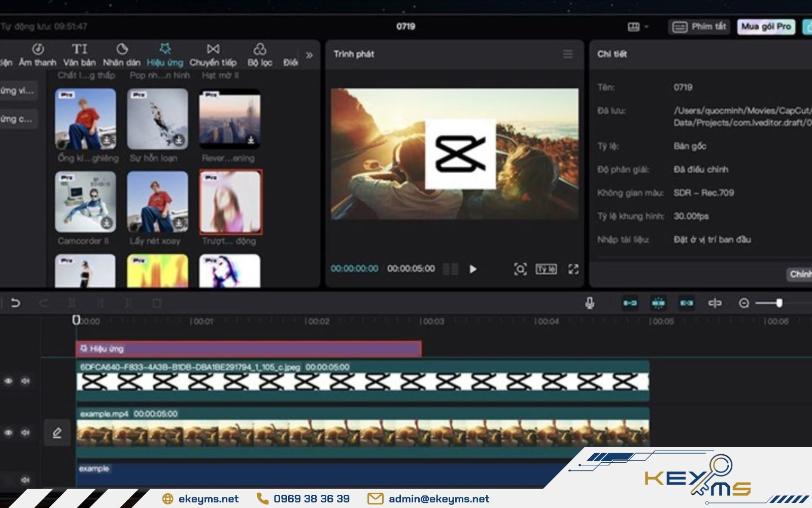Select the ứng c... sidebar category
The height and width of the screenshot is (508, 812).
(18, 119)
